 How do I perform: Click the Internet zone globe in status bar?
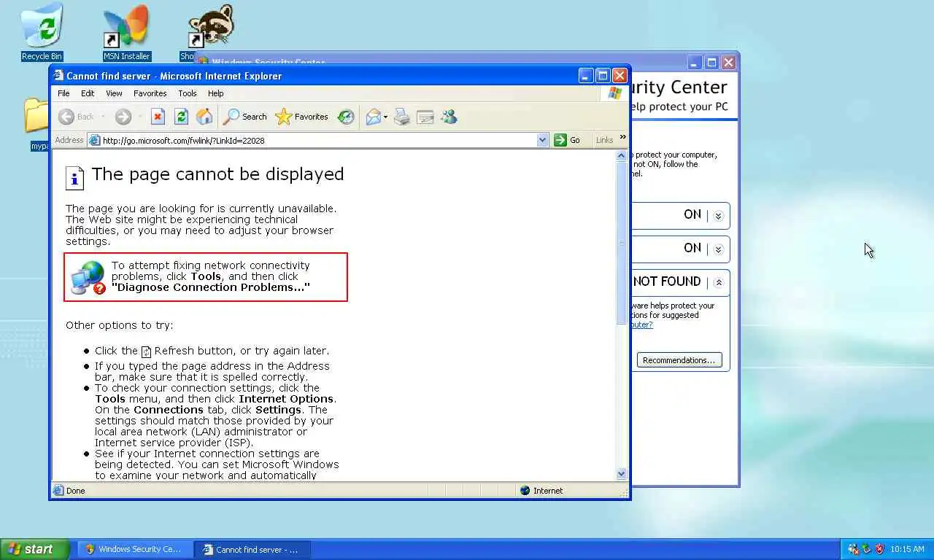[x=525, y=491]
